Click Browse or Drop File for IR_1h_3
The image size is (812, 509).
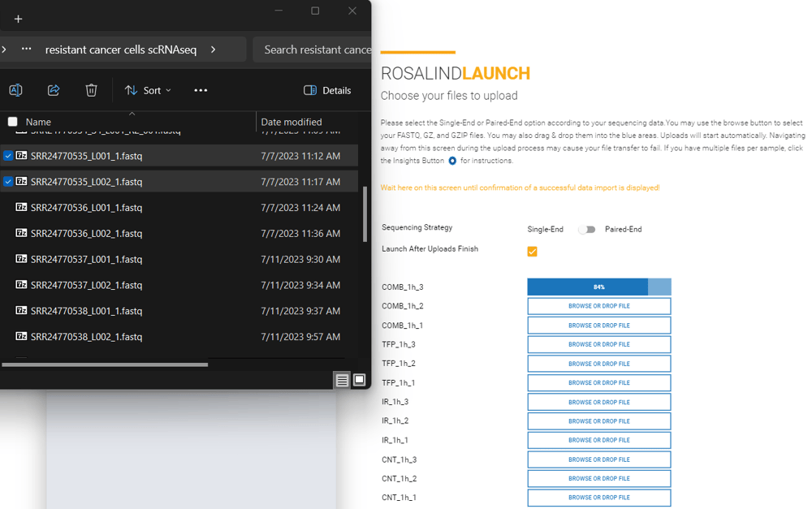click(x=599, y=403)
